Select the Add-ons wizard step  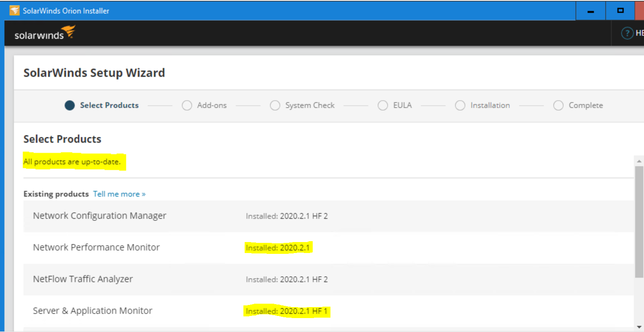tap(205, 105)
